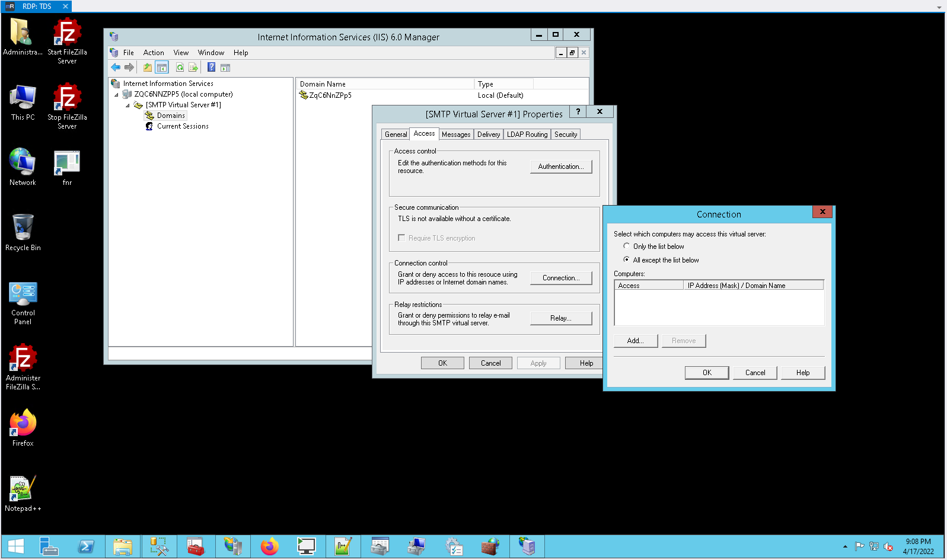Click the blue Help question mark toolbar icon
Screen dimensions: 947x560
(211, 68)
